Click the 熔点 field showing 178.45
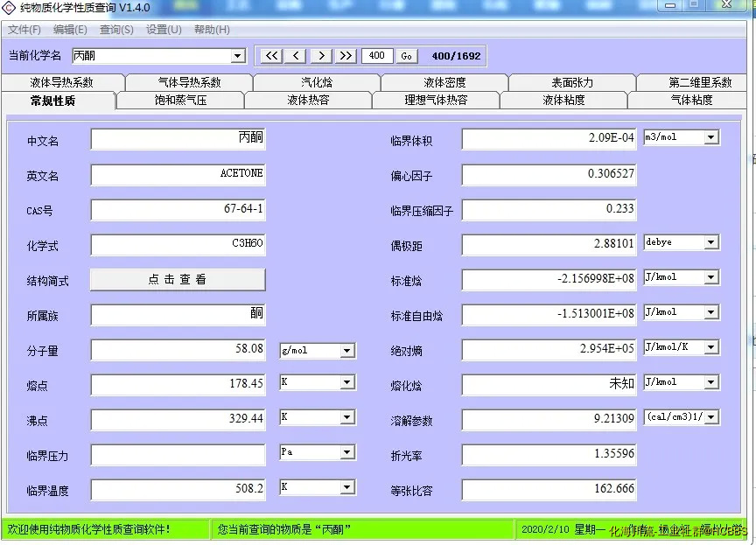756x545 pixels. tap(178, 385)
